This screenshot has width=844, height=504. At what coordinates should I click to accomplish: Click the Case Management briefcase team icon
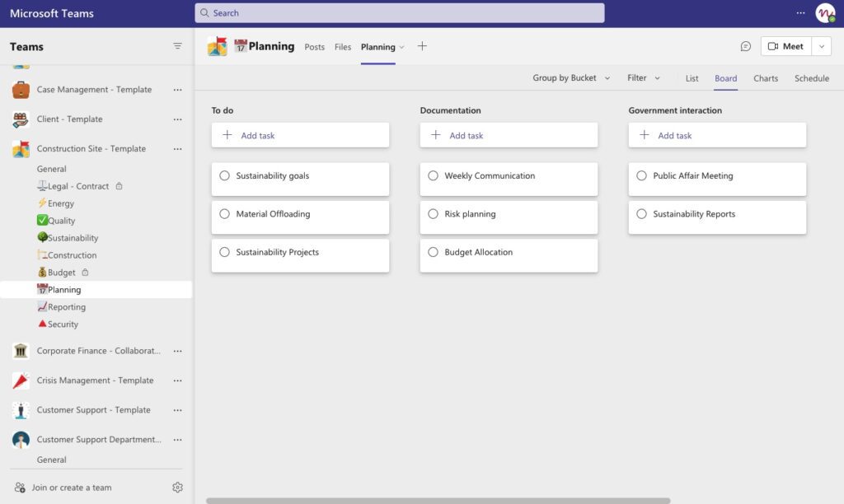tap(21, 90)
